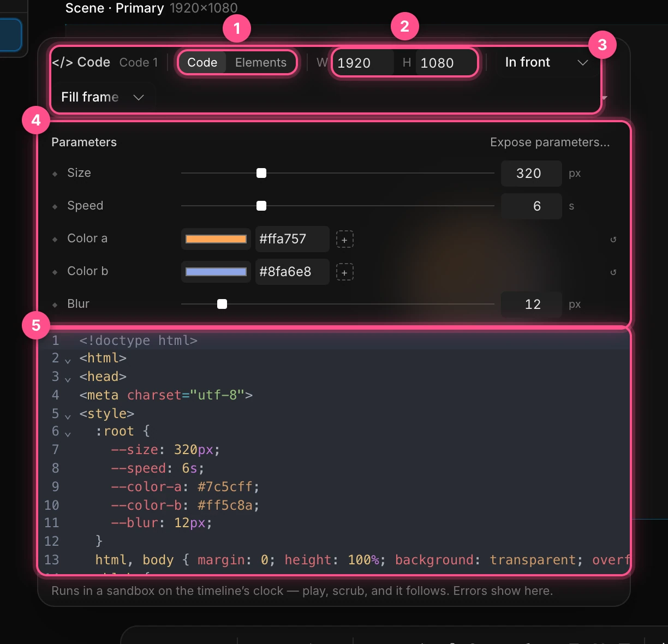Click the keyframe diamond next to Speed
Image resolution: width=668 pixels, height=644 pixels.
click(x=55, y=206)
